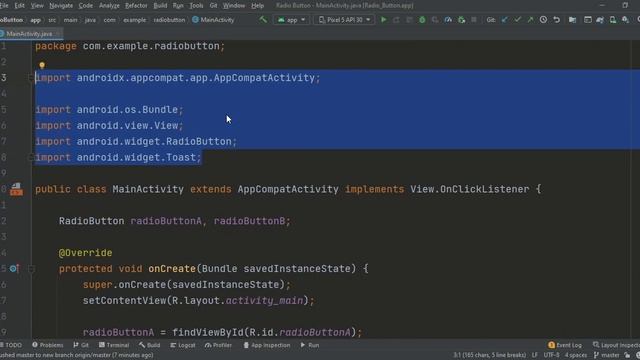Click the Git rollback undo icon
This screenshot has height=360, width=640.
coord(556,20)
